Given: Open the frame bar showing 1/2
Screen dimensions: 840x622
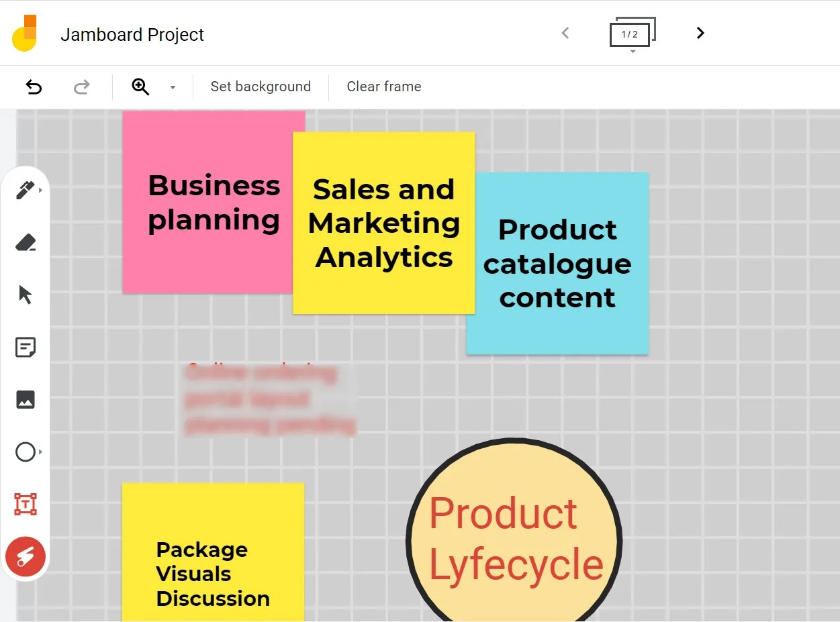Looking at the screenshot, I should coord(631,32).
